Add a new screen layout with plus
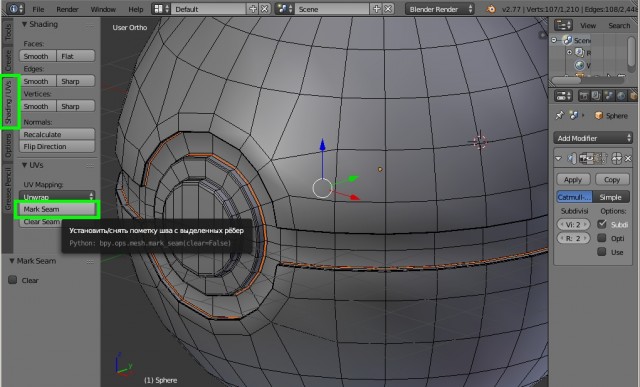The height and width of the screenshot is (387, 640). (x=253, y=9)
